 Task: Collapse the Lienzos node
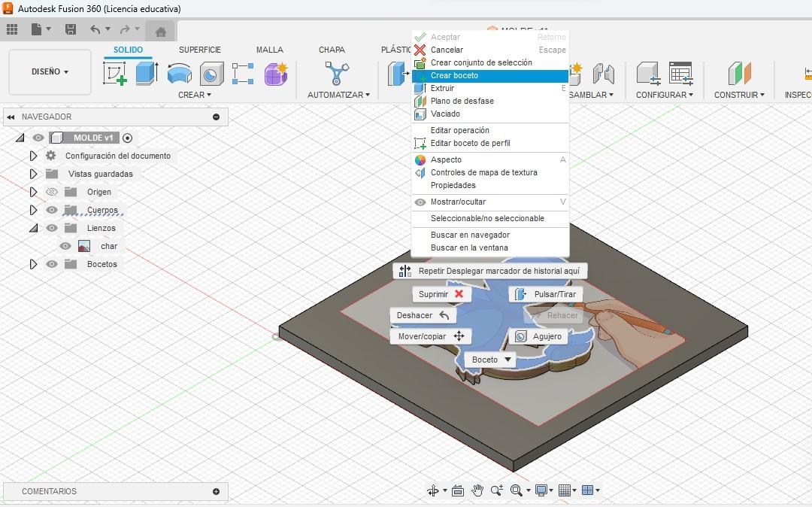[33, 228]
